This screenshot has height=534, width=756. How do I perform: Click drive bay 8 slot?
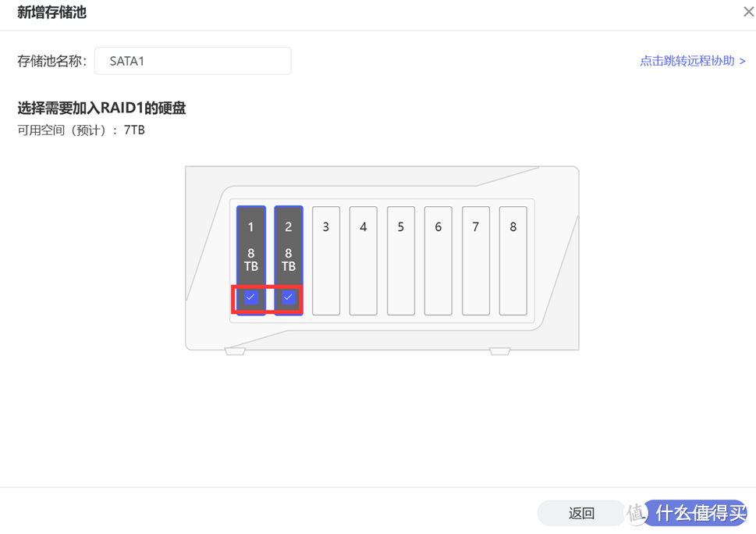tap(513, 260)
